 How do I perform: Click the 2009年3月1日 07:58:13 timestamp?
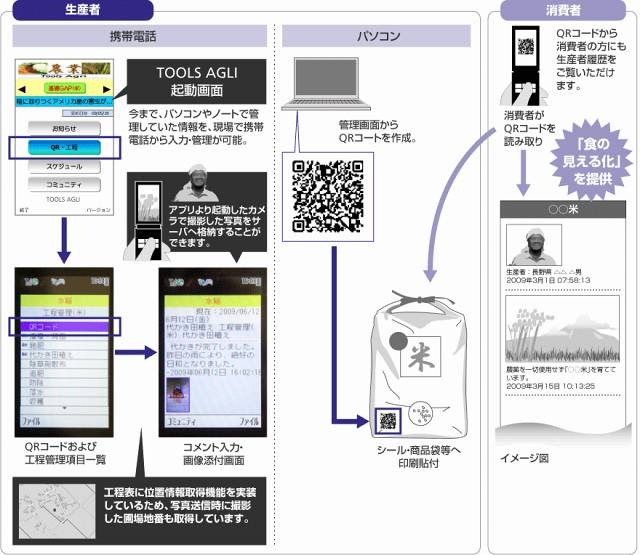point(548,280)
